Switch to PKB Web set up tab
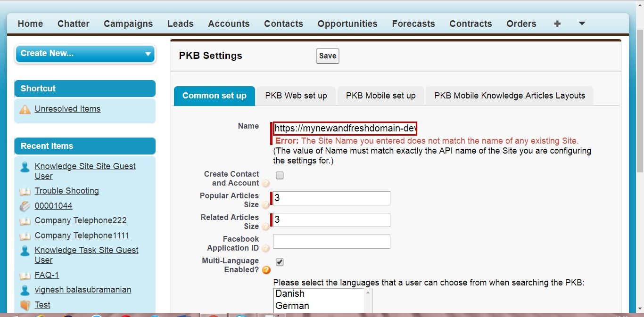The image size is (644, 317). tap(296, 96)
